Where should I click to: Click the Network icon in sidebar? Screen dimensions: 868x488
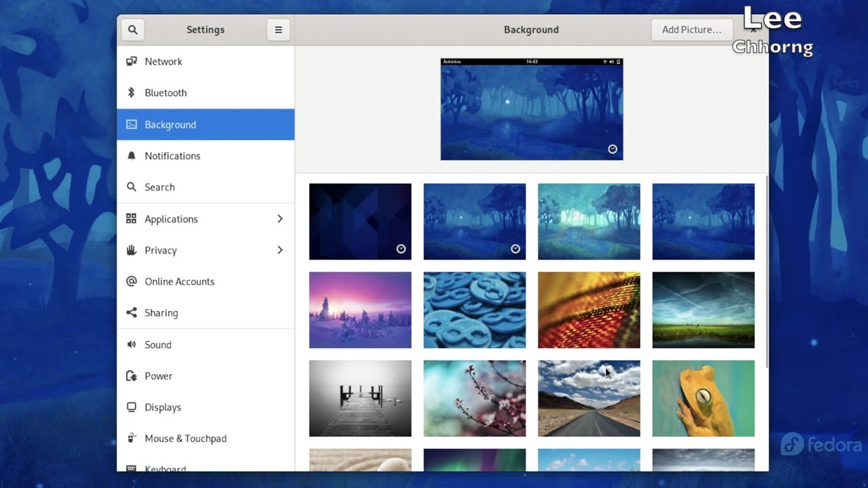(132, 62)
